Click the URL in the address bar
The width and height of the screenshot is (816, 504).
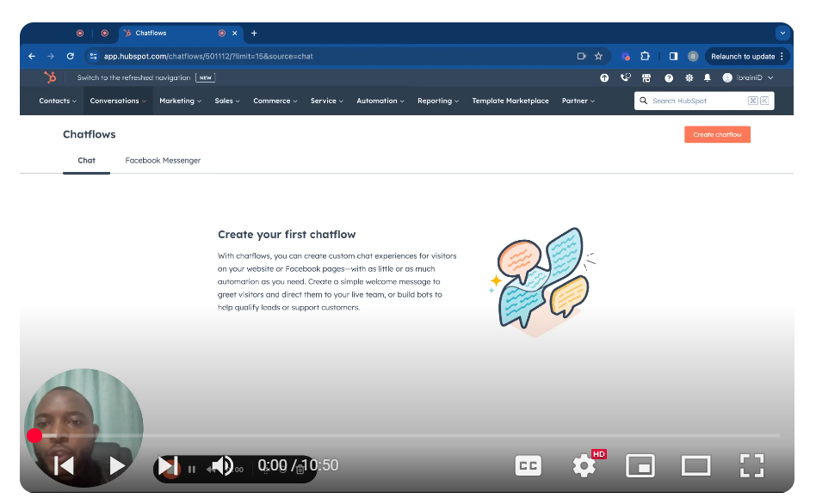tap(208, 56)
